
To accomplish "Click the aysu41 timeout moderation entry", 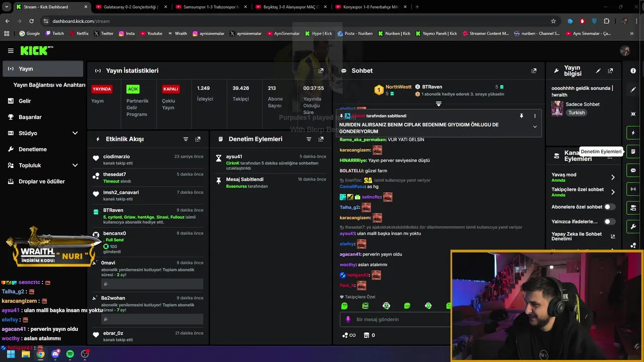I will click(271, 163).
